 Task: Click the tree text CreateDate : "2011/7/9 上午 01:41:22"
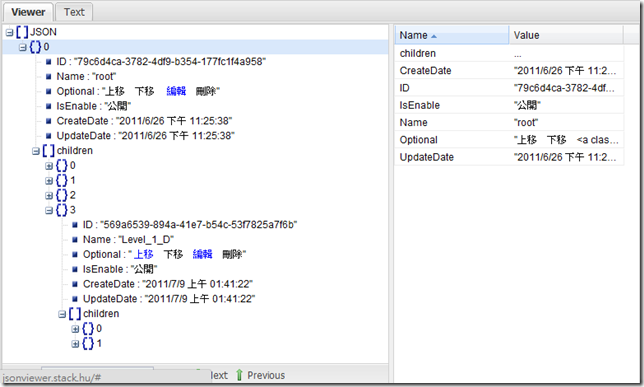pyautogui.click(x=168, y=284)
